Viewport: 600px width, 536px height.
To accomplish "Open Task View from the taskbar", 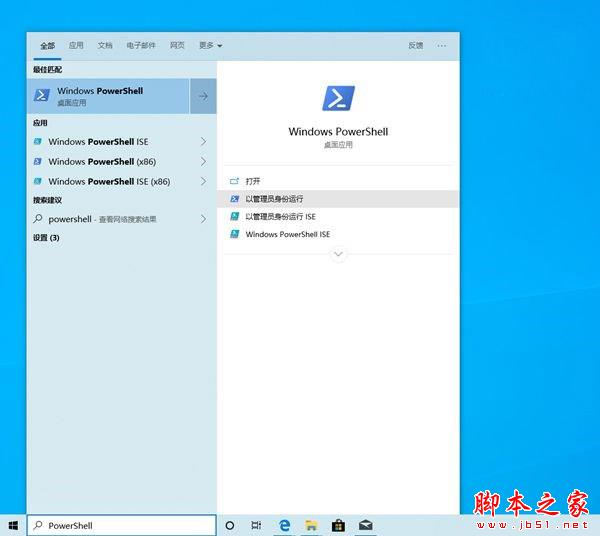I will [x=256, y=526].
